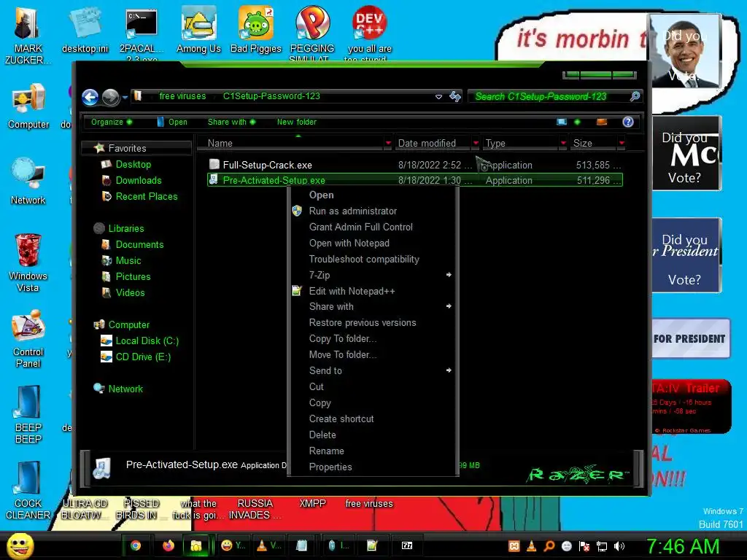
Task: Choose Open in the context menu
Action: [321, 195]
